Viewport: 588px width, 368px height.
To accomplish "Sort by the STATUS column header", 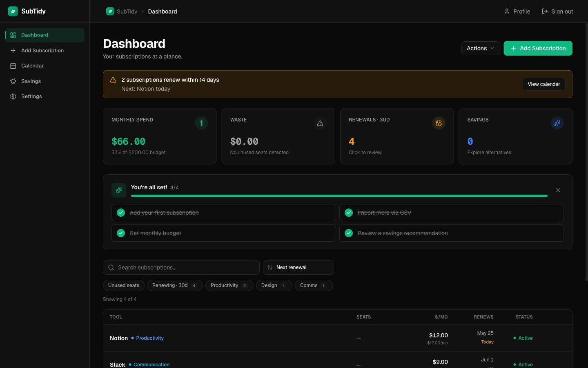I will [524, 317].
